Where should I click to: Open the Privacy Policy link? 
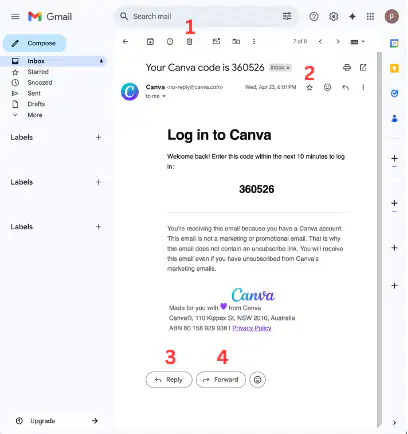click(x=252, y=328)
